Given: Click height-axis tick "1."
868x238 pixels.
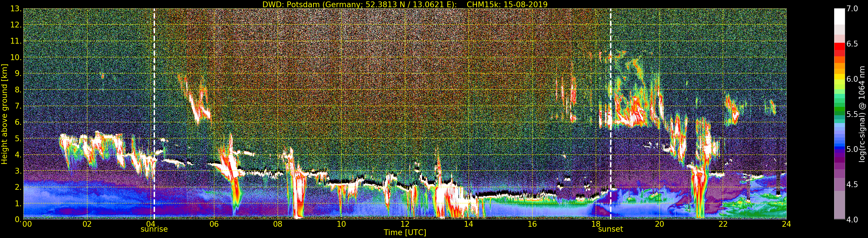Looking at the screenshot, I should click(x=18, y=203).
